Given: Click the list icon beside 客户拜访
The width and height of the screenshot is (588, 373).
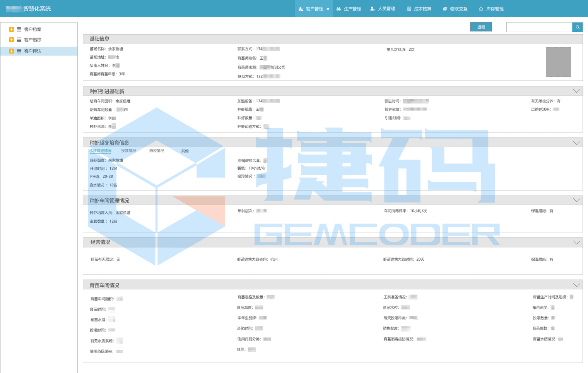Looking at the screenshot, I should click(x=19, y=51).
